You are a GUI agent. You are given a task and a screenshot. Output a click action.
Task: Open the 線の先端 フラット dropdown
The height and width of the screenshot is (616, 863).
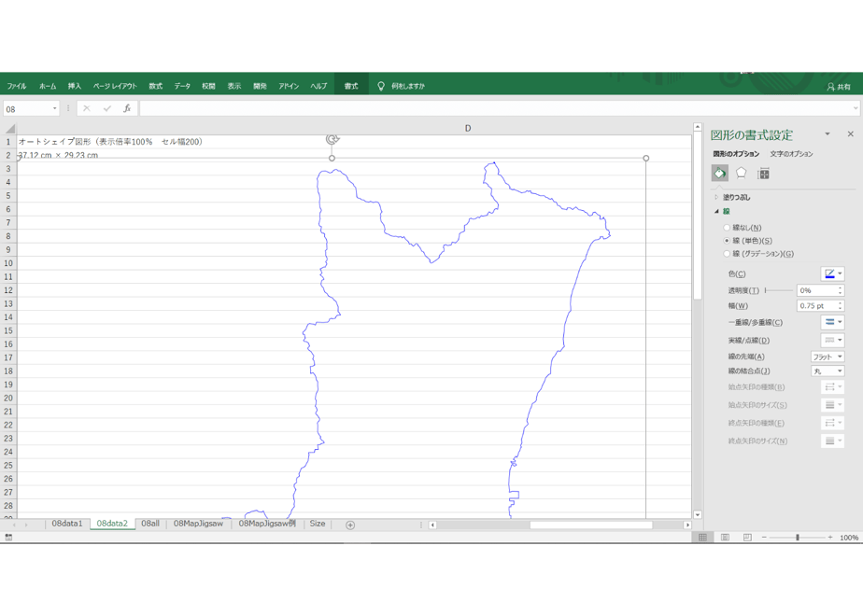(x=828, y=357)
